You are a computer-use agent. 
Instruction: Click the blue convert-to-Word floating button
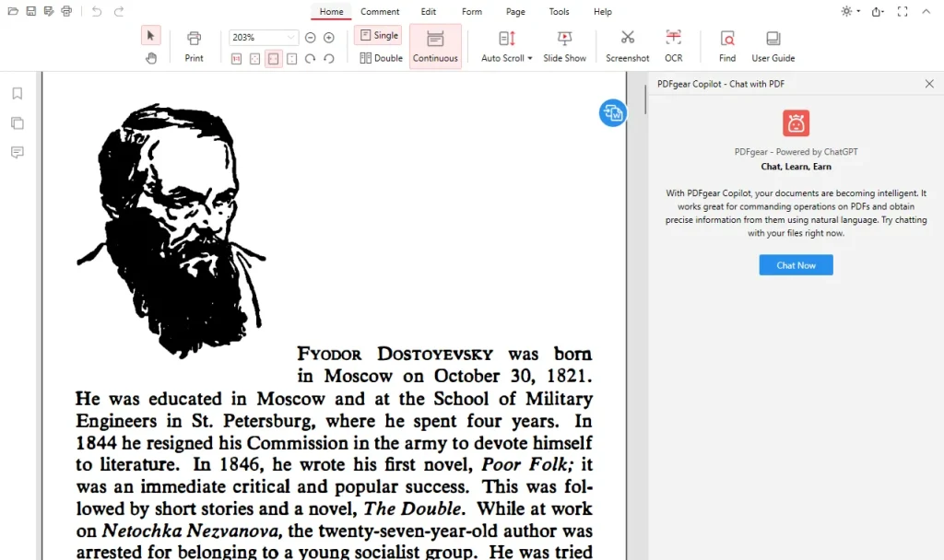click(612, 112)
